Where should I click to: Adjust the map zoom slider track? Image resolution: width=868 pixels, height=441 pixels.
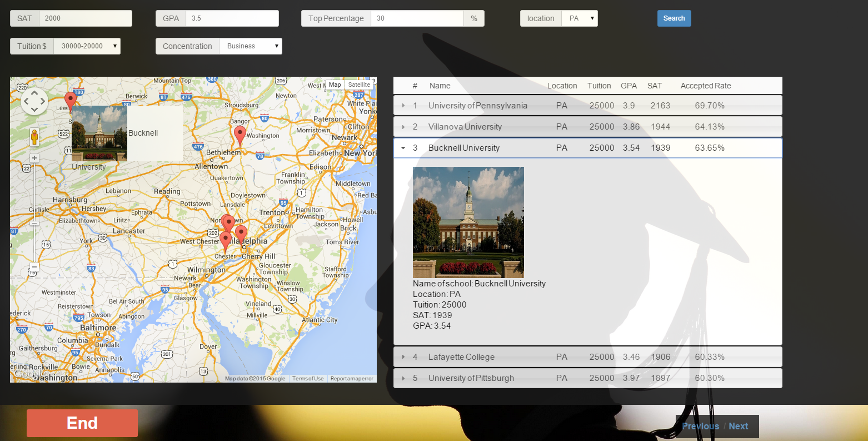click(34, 212)
